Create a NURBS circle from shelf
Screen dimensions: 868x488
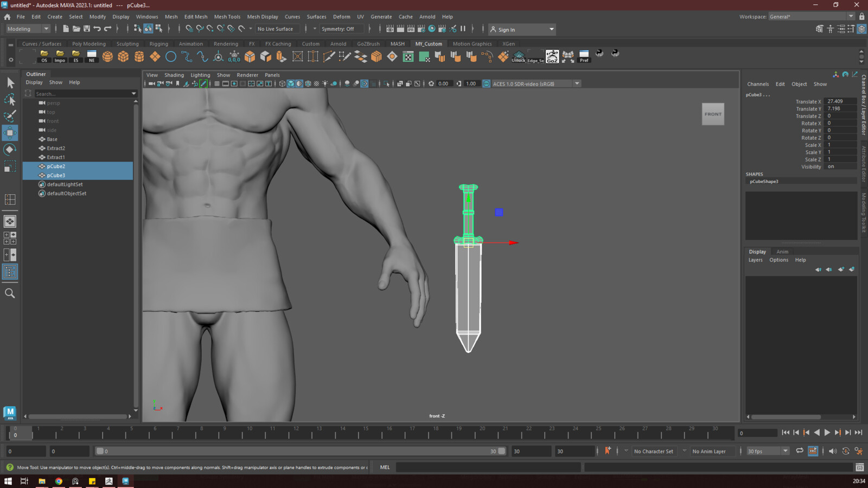point(171,56)
